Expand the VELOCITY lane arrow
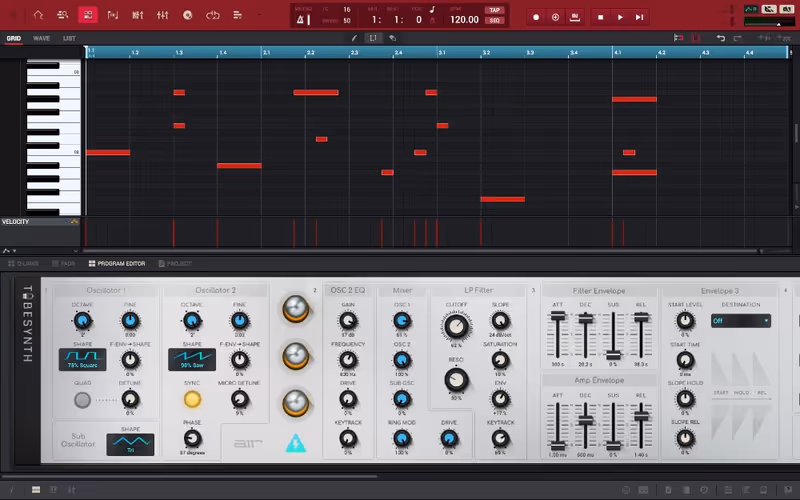800x500 pixels. pos(74,221)
